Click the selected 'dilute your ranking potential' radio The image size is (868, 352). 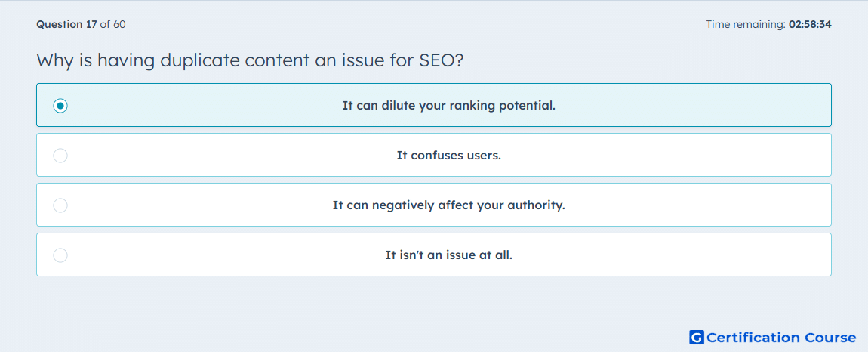(60, 105)
